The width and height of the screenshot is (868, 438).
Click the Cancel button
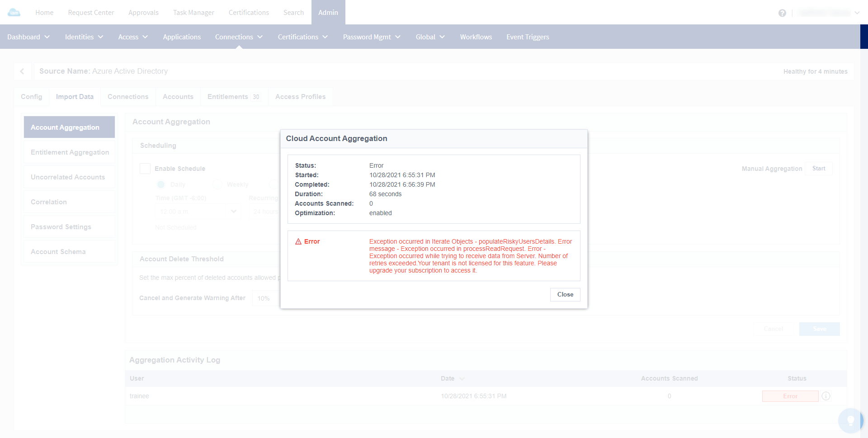coord(774,329)
